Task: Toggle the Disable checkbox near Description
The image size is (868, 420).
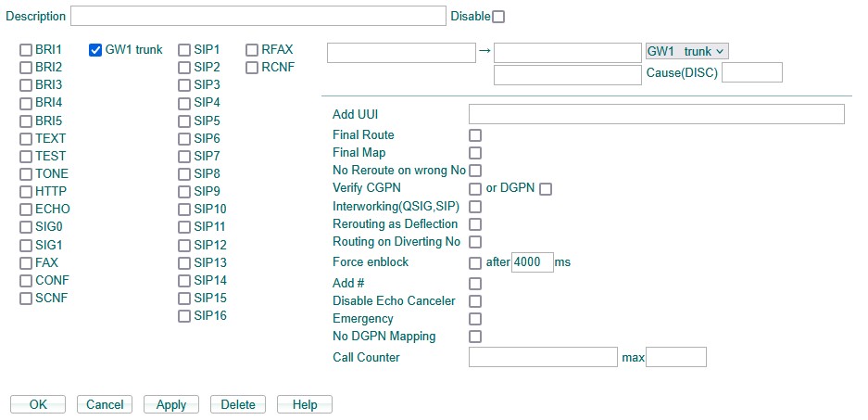Action: [498, 17]
